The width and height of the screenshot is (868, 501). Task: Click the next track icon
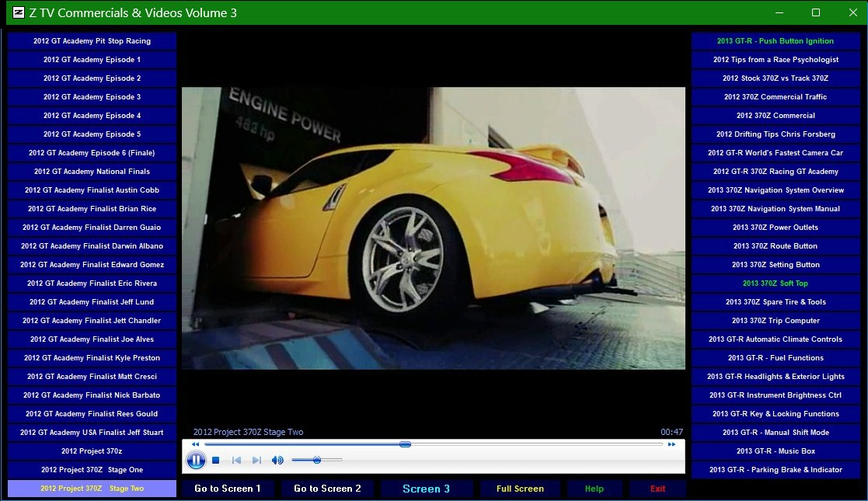tap(256, 461)
